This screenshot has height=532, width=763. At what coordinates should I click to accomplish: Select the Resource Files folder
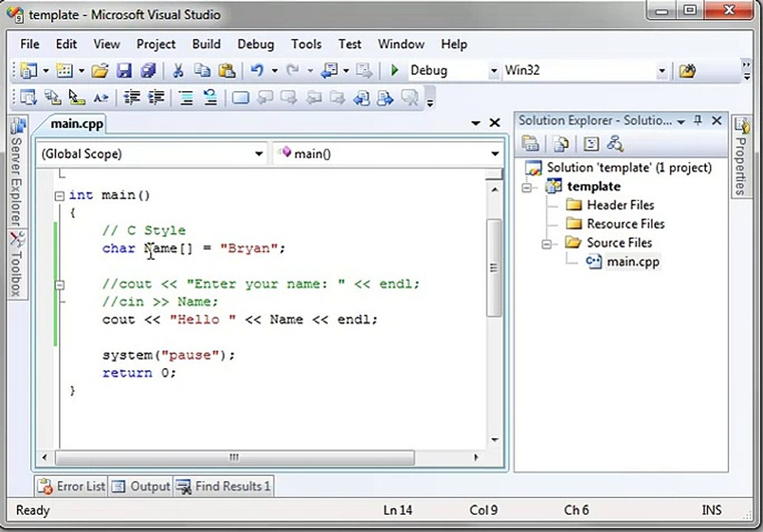coord(625,224)
